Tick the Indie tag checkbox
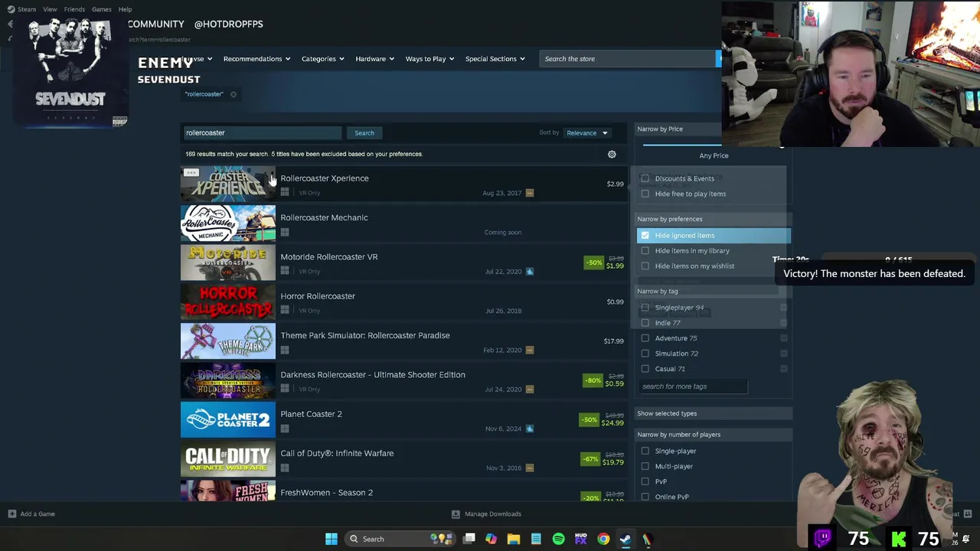Image resolution: width=980 pixels, height=551 pixels. (x=645, y=323)
